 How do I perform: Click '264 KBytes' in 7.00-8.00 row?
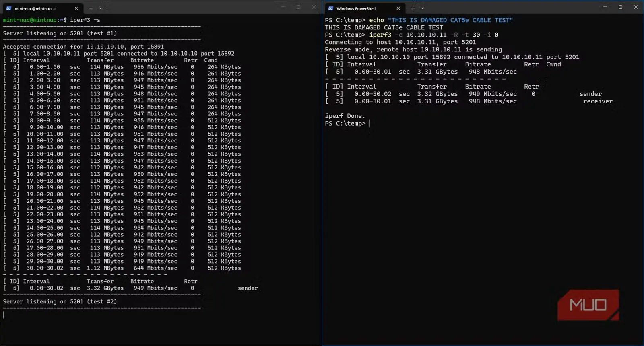coord(224,114)
